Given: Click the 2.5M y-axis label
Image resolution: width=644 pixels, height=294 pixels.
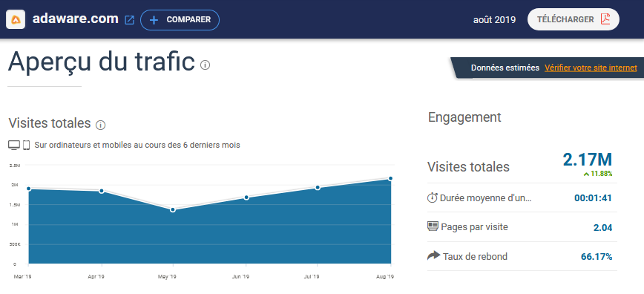Looking at the screenshot, I should point(14,166).
